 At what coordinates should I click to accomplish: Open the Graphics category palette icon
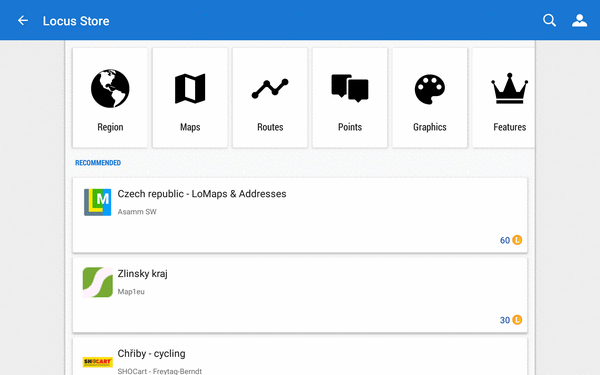[x=430, y=89]
